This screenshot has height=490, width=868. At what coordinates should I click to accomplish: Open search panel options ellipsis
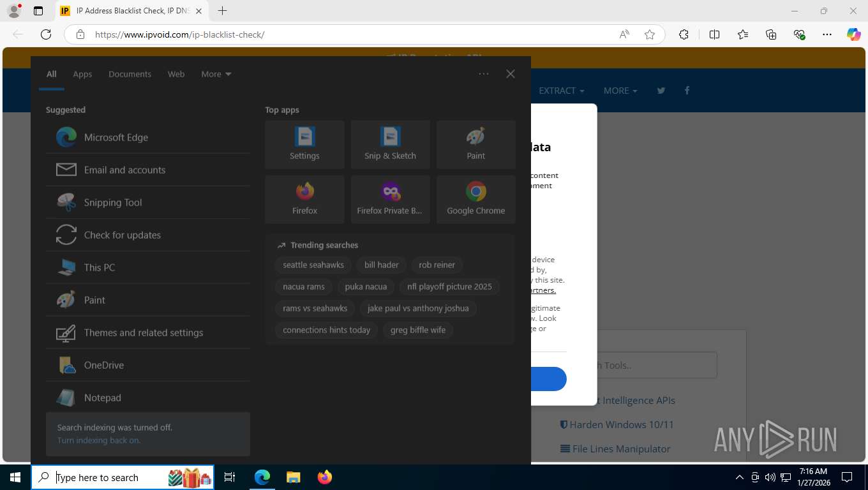pyautogui.click(x=484, y=74)
